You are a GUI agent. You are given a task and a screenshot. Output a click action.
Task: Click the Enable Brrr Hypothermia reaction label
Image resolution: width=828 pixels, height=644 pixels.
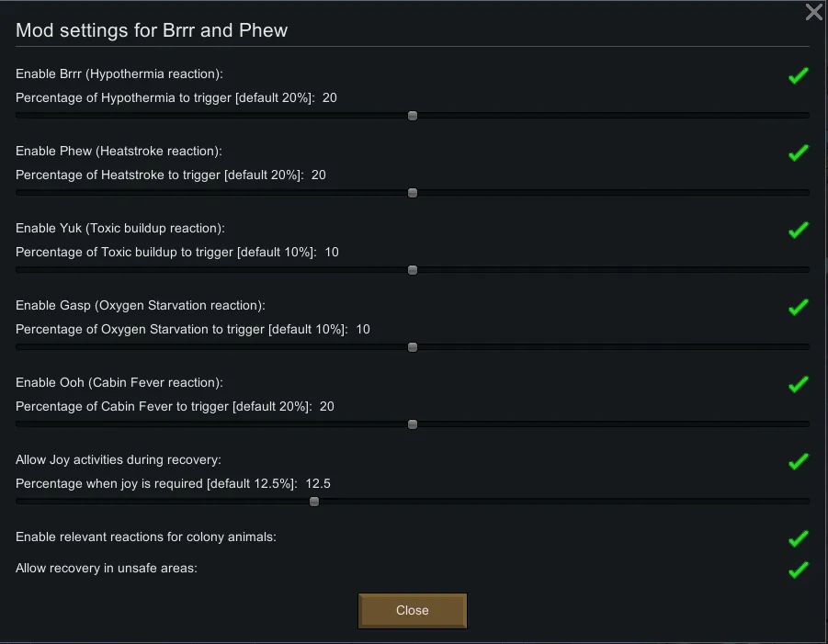click(x=119, y=73)
